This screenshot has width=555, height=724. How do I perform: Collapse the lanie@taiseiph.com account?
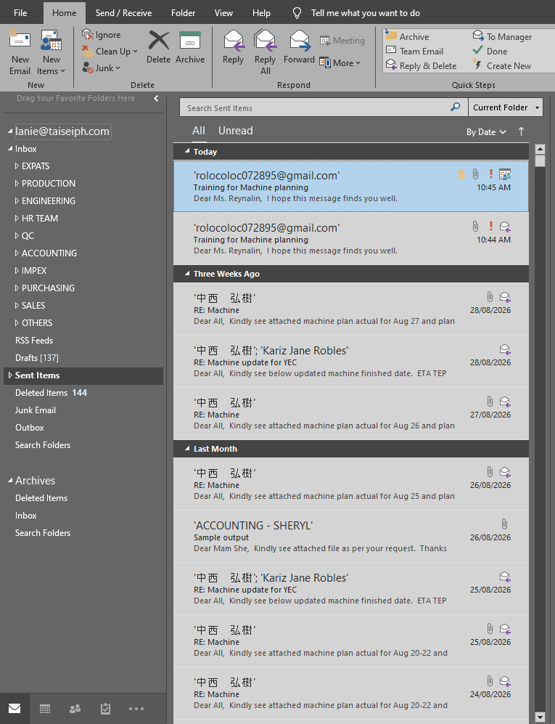(10, 131)
